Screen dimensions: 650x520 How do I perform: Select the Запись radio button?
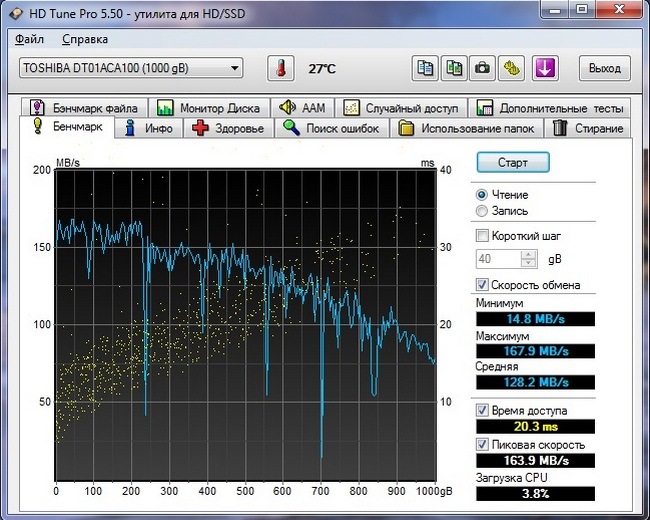click(x=483, y=211)
